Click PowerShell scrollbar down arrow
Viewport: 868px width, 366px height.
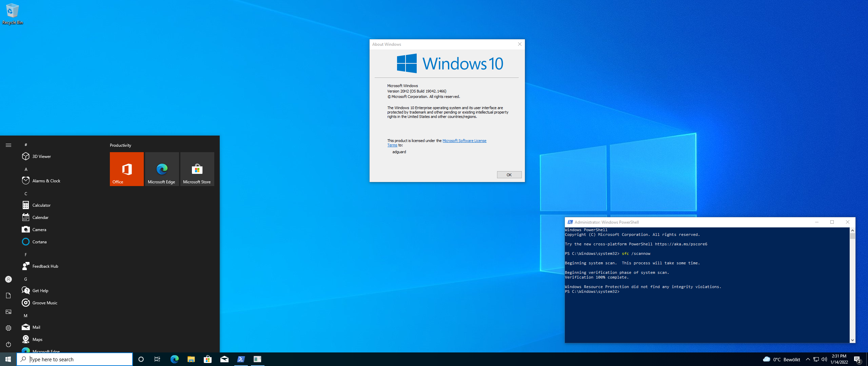pos(852,340)
